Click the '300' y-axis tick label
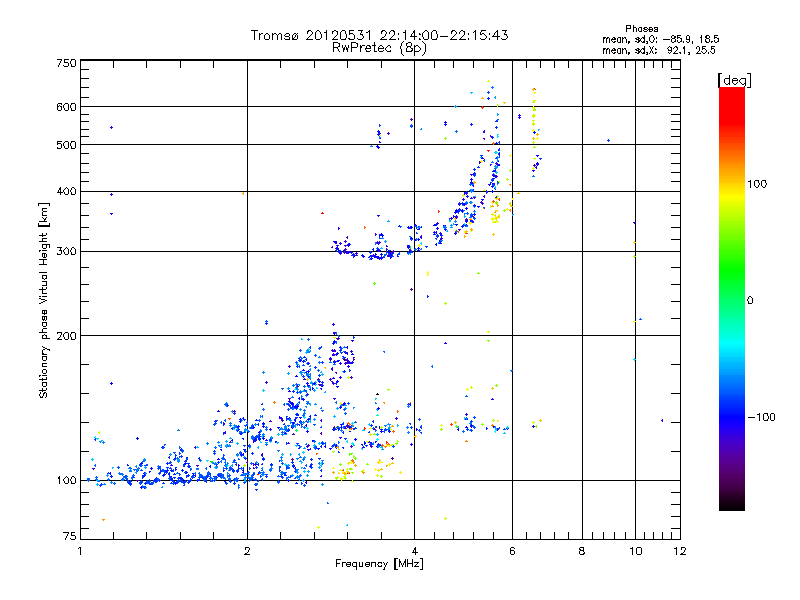This screenshot has width=800, height=600. [x=67, y=251]
